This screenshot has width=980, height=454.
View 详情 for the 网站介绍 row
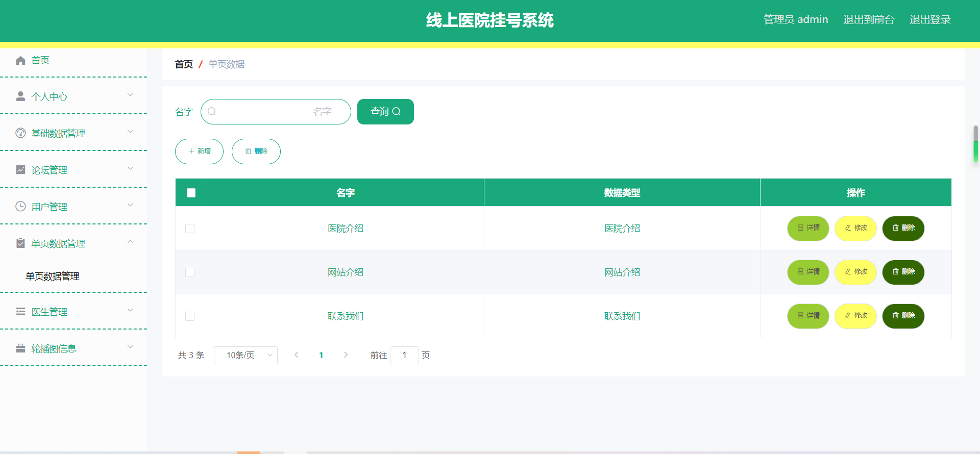pyautogui.click(x=808, y=272)
